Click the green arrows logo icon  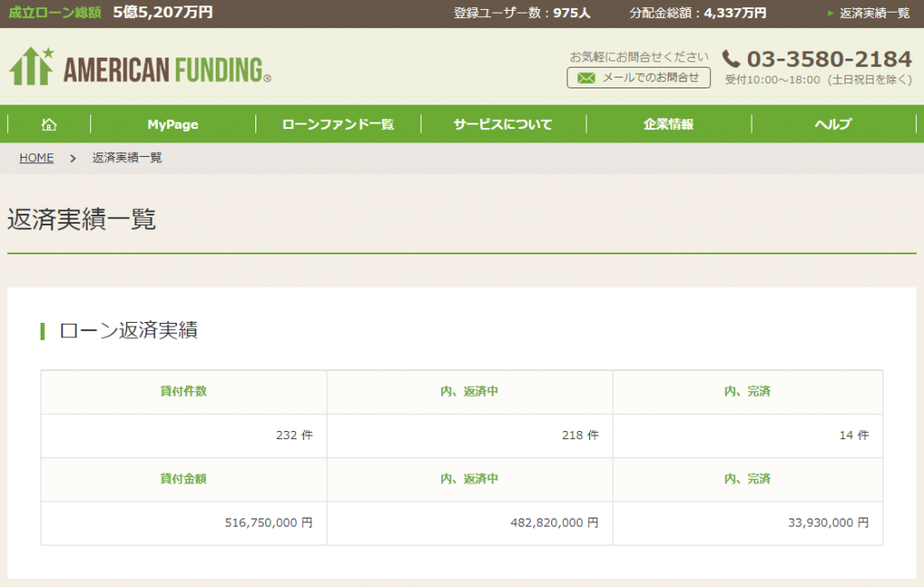coord(32,66)
